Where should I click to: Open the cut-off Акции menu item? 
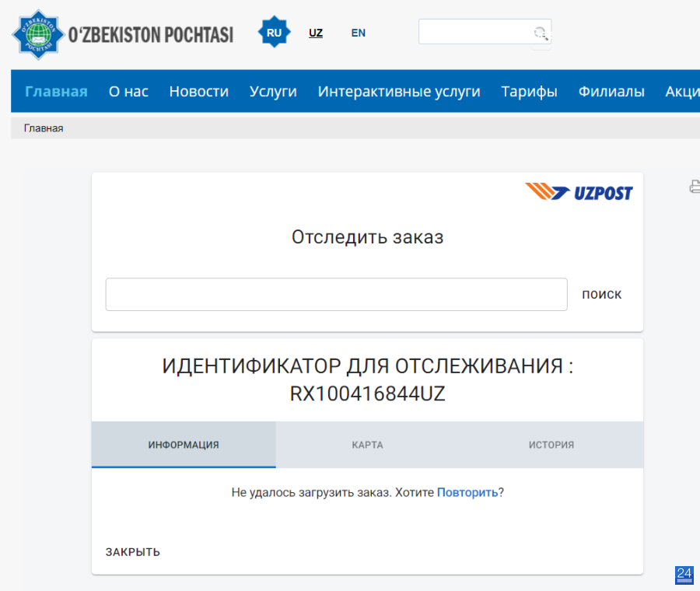coord(682,91)
